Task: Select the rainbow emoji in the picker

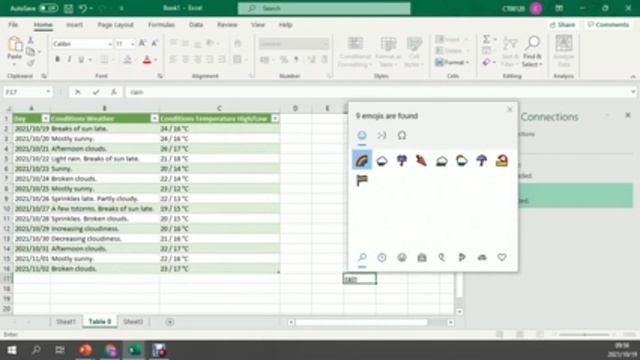Action: point(362,160)
